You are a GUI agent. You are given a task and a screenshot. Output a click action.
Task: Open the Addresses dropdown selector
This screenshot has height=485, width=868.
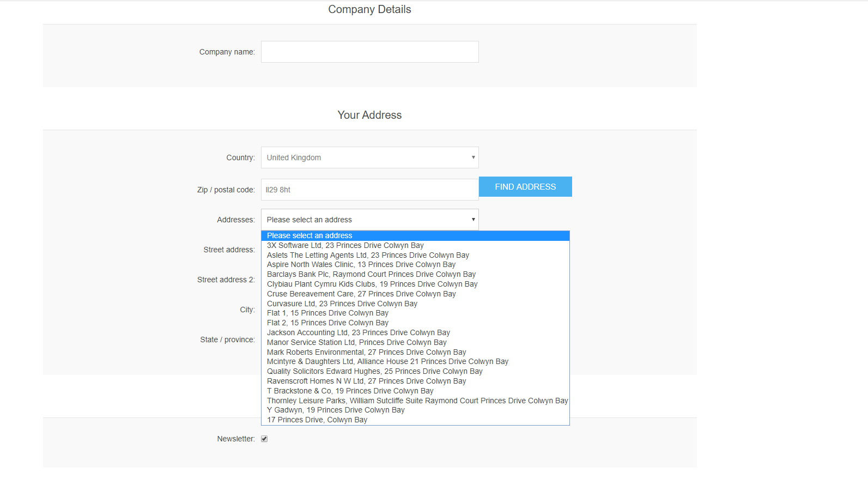tap(369, 220)
